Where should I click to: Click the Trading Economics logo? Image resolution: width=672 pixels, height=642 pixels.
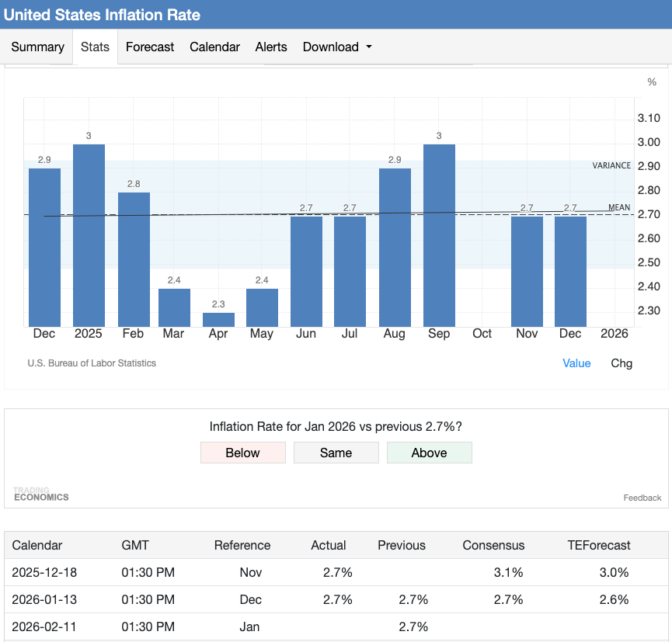(x=40, y=494)
